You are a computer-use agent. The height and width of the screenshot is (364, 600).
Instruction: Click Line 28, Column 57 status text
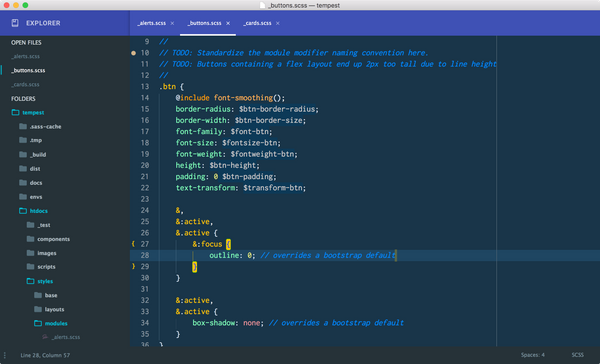pyautogui.click(x=45, y=355)
